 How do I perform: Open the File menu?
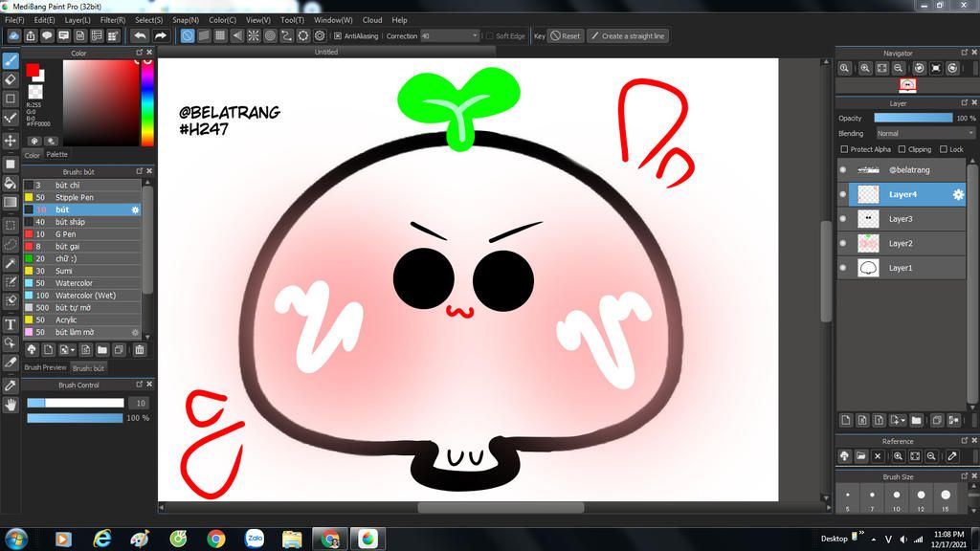pos(14,20)
